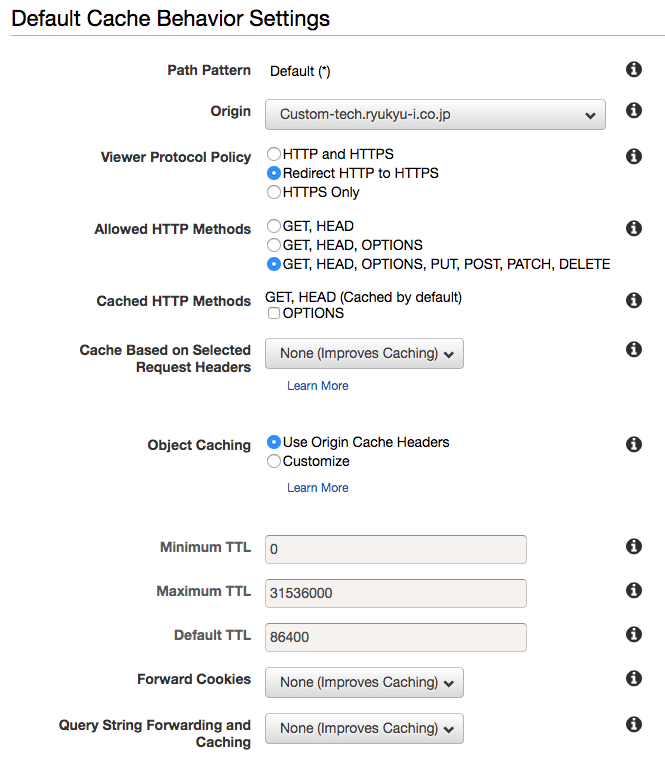Viewport: 665px width, 766px height.
Task: Open Learn More link under Object Caching
Action: click(x=318, y=488)
